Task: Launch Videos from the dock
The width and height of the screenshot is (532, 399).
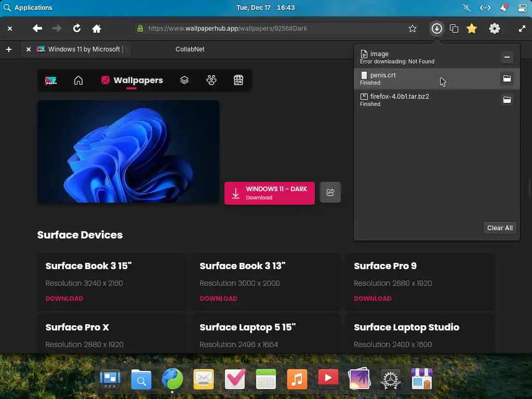Action: (328, 378)
